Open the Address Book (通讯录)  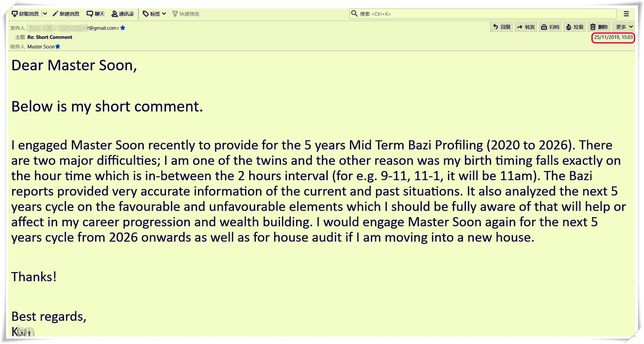click(x=123, y=14)
